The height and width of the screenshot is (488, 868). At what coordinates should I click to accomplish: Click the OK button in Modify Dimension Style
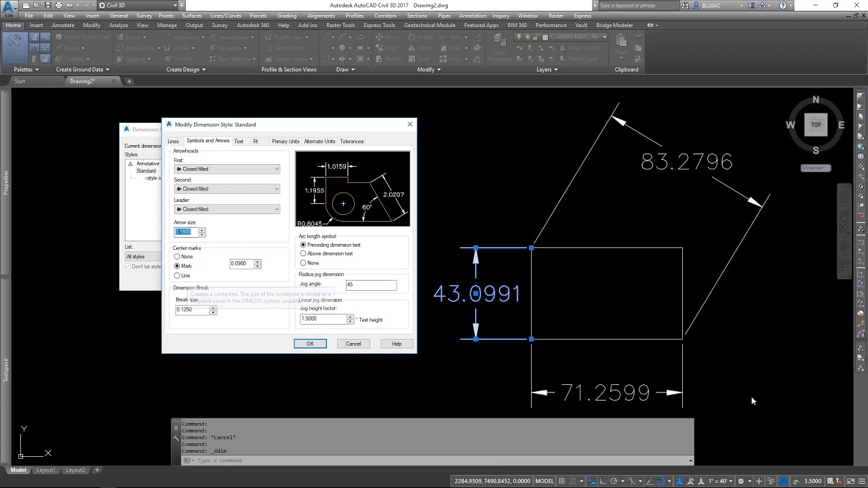coord(310,344)
